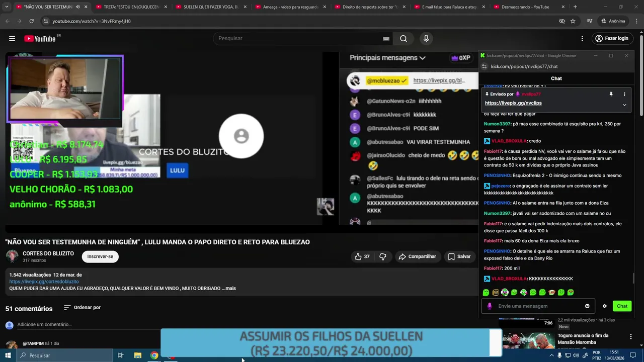Screen dimensions: 644x362
Task: Open CORTES DO BLUZITO channel avatar
Action: 12,256
